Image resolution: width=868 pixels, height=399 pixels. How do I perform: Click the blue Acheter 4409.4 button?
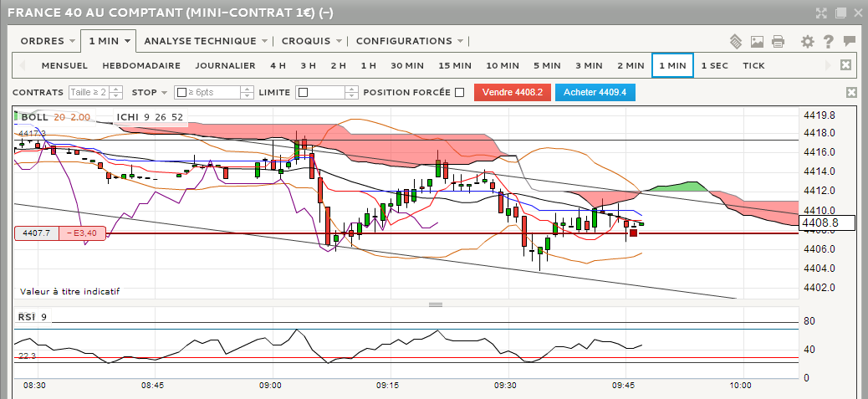click(x=595, y=92)
